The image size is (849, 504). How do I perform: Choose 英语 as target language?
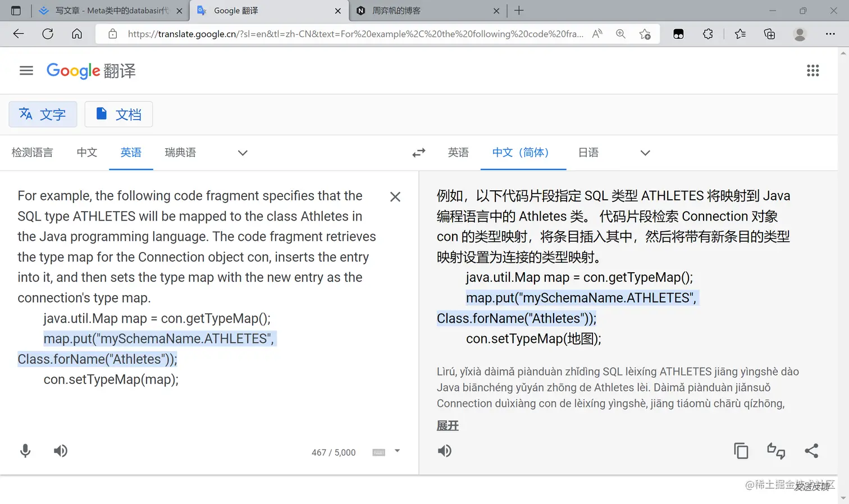click(458, 153)
